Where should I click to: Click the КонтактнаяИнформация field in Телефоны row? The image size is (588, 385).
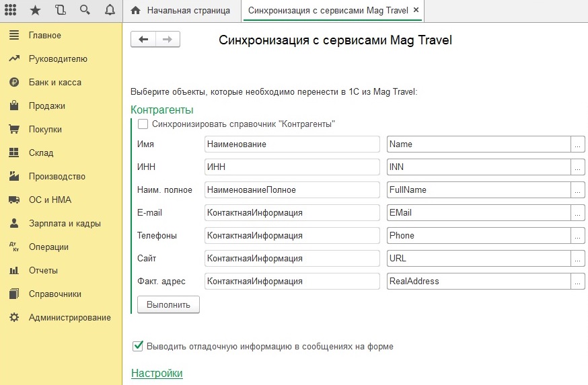point(292,236)
